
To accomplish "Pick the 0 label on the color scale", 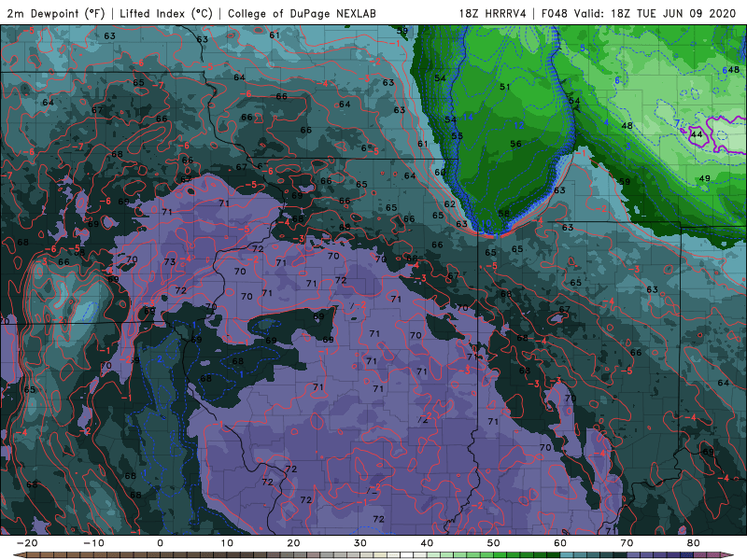I will [x=160, y=543].
